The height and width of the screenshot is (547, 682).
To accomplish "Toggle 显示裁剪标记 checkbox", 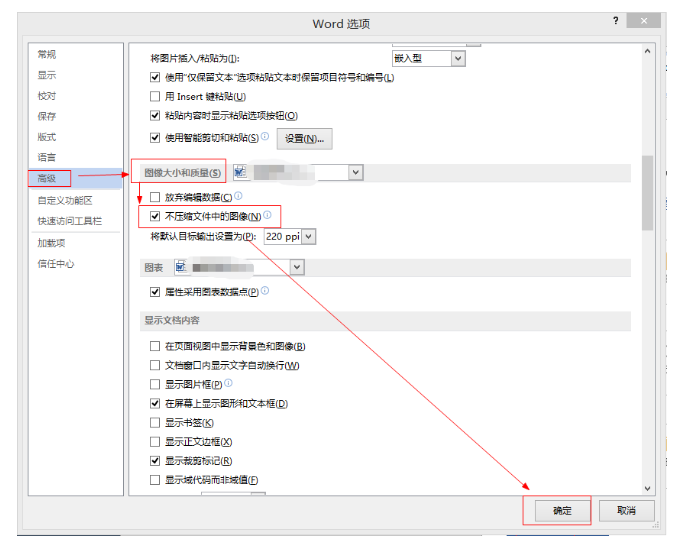I will point(155,460).
